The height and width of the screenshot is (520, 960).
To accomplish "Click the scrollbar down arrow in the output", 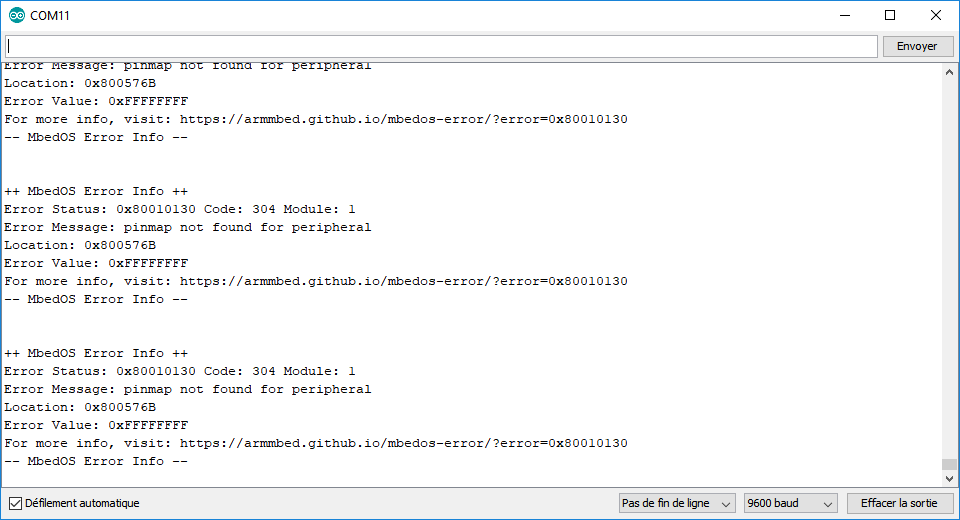I will click(x=949, y=479).
